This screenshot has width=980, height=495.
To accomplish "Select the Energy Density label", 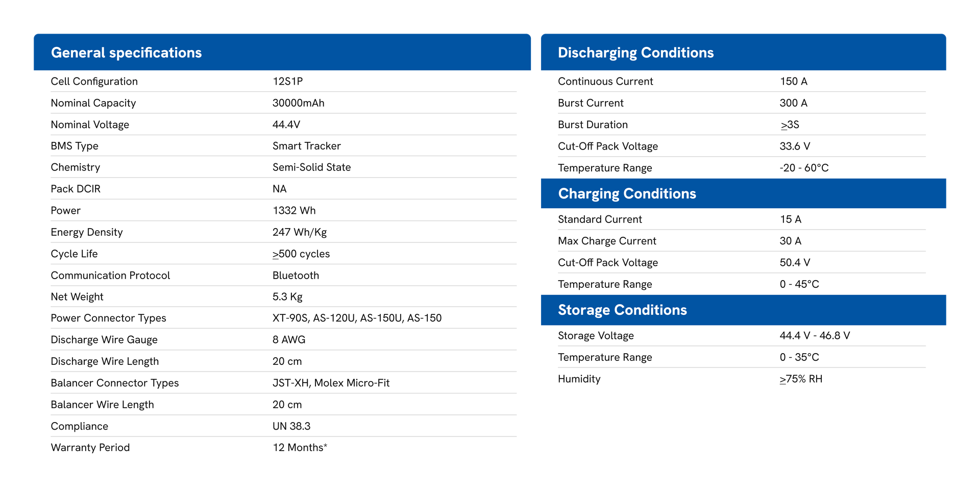I will pyautogui.click(x=87, y=232).
